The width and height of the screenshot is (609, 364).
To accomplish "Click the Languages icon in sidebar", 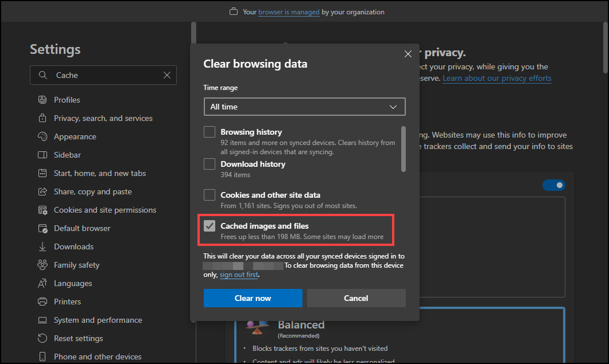I will [x=42, y=283].
